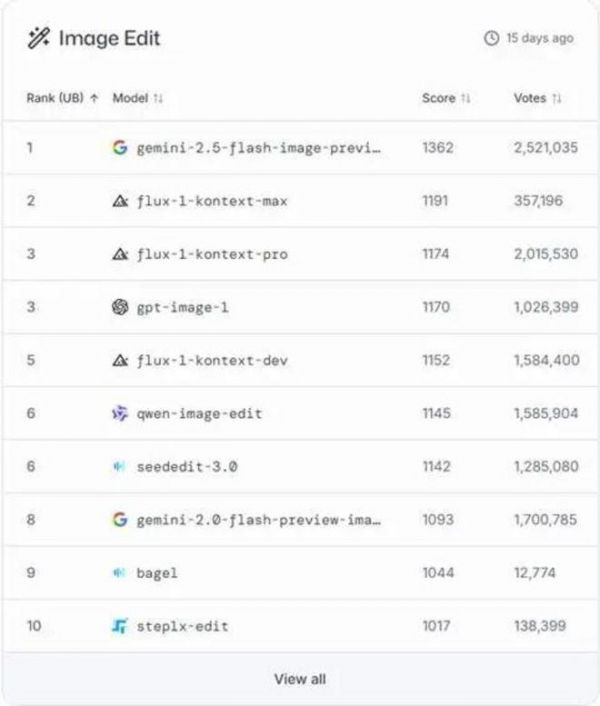
Task: Click the Image Edit magic wand icon
Action: (39, 39)
